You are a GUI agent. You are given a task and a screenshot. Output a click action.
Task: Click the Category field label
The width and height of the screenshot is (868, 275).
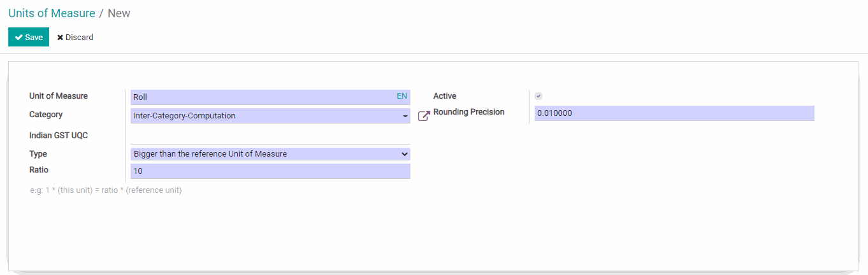point(46,115)
